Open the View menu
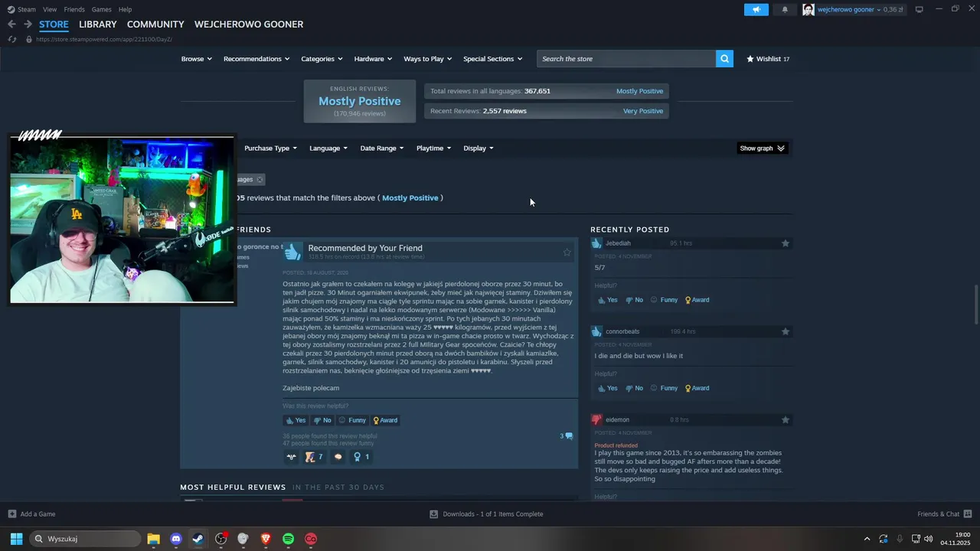This screenshot has width=980, height=551. pos(50,9)
